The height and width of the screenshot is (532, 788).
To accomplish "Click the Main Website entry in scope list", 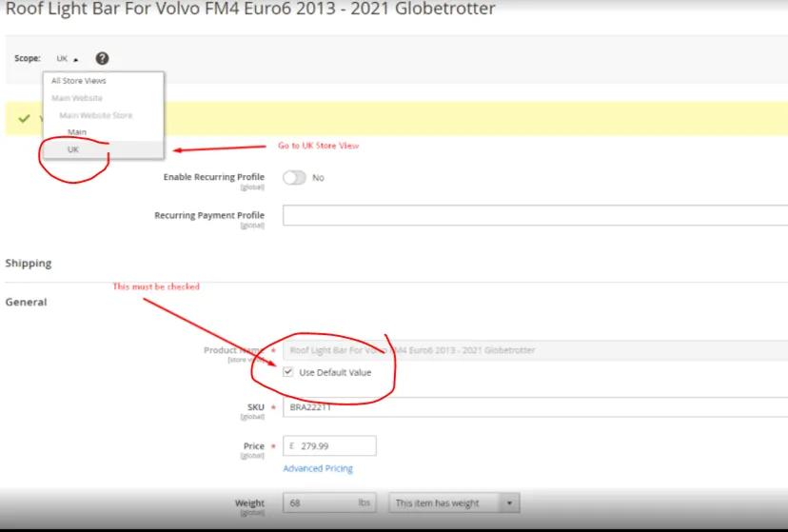I will click(x=77, y=98).
